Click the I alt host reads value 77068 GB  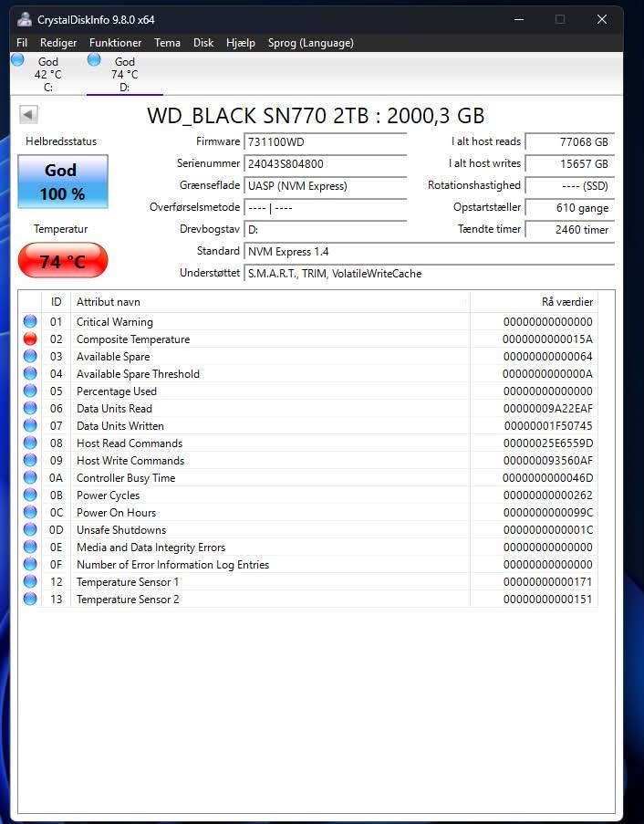(x=570, y=141)
